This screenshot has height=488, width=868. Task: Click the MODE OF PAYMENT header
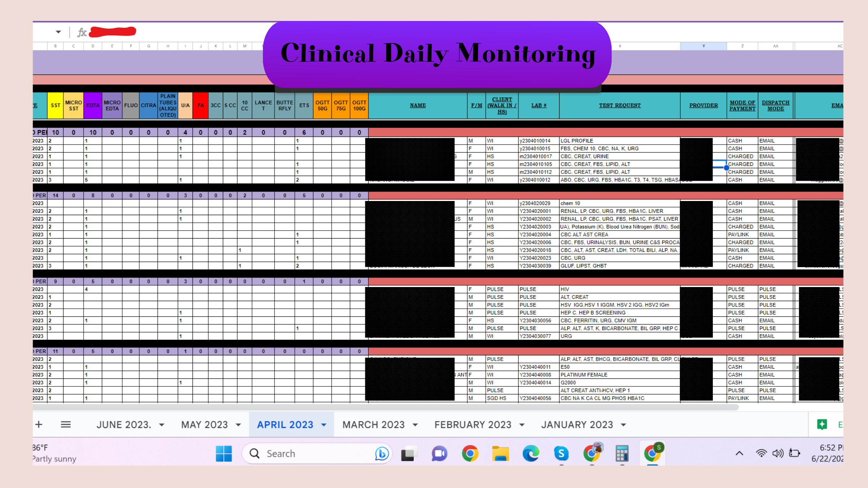pyautogui.click(x=742, y=106)
